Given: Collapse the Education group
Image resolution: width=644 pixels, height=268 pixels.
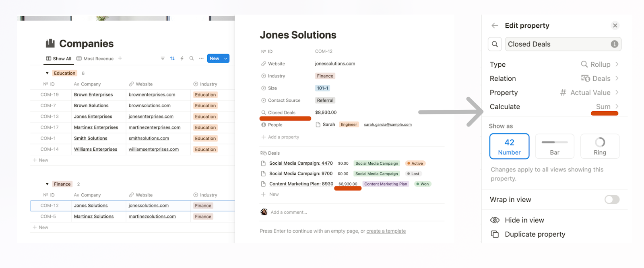Looking at the screenshot, I should coord(47,73).
